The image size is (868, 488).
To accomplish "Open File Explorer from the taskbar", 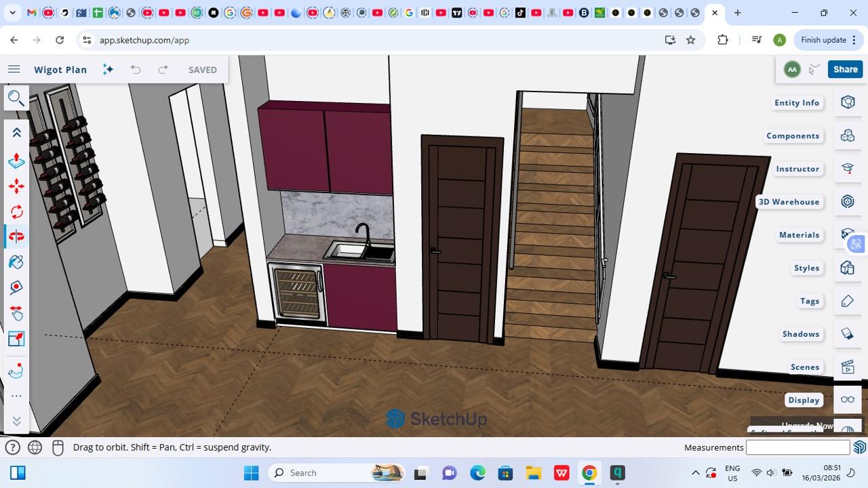I will 533,473.
